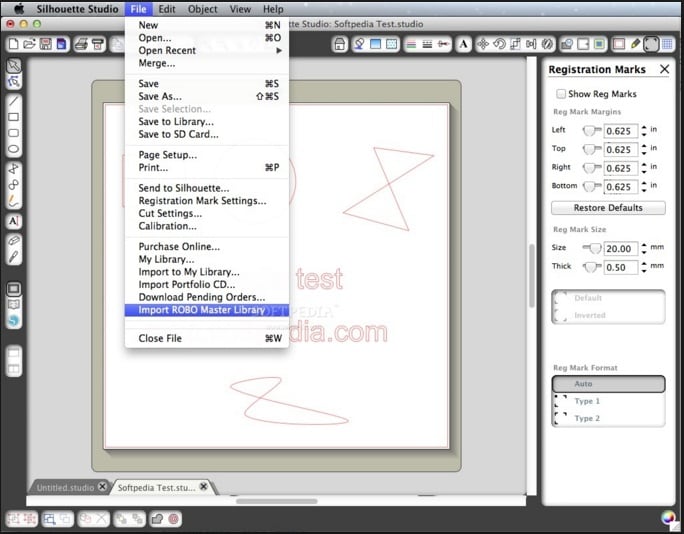Click the Bottom margin stepper arrows
This screenshot has height=534, width=684.
coord(644,187)
